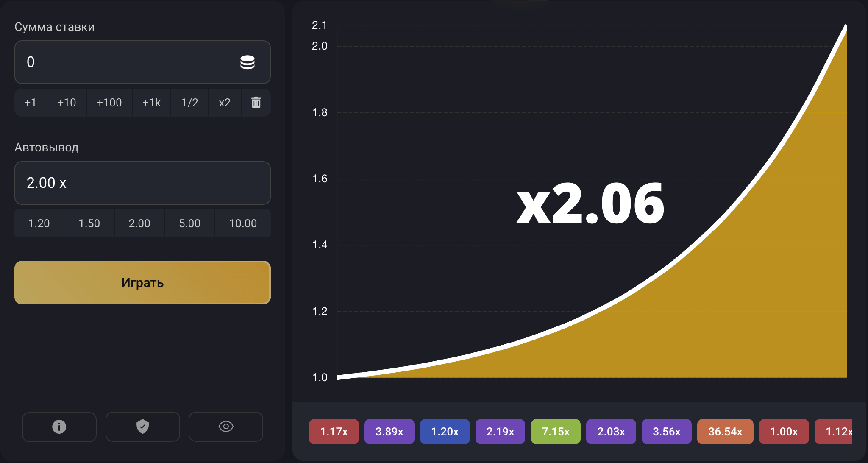Add +1 to the bet amount
The width and height of the screenshot is (868, 463).
point(31,103)
